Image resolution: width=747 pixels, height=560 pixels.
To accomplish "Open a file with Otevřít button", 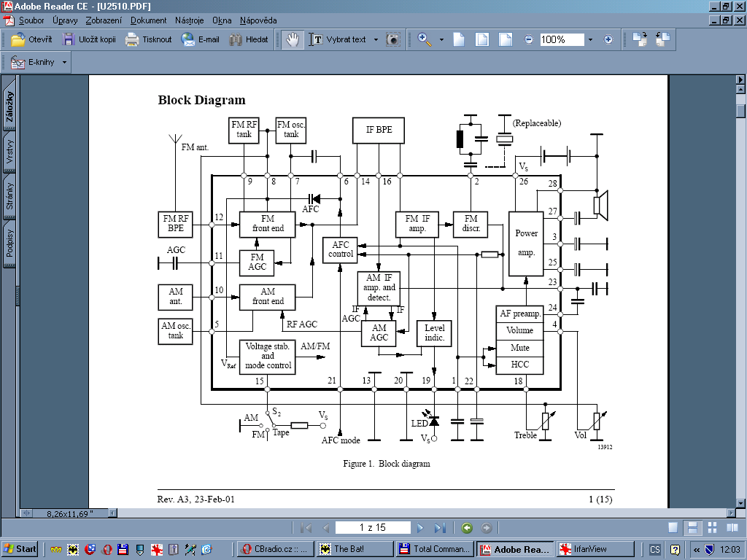I will click(31, 39).
